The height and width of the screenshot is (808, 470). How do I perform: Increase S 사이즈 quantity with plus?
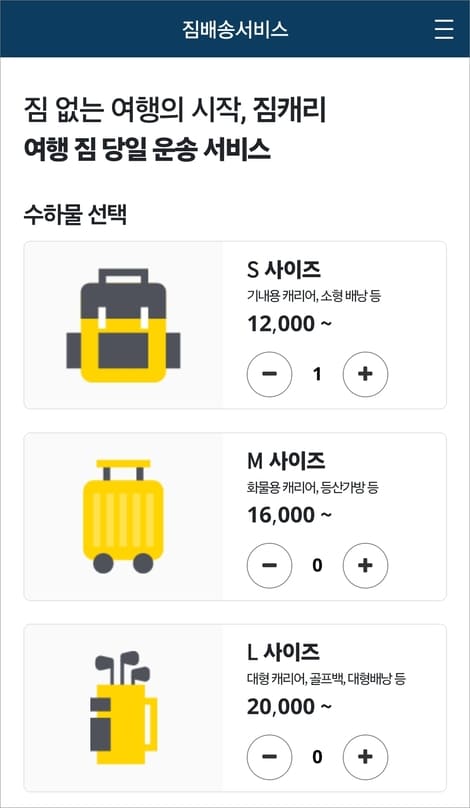[365, 374]
